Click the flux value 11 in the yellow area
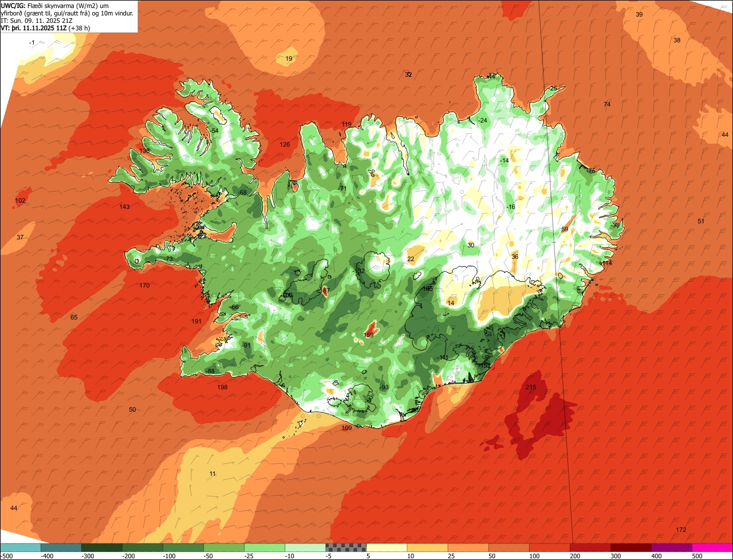 pyautogui.click(x=212, y=474)
